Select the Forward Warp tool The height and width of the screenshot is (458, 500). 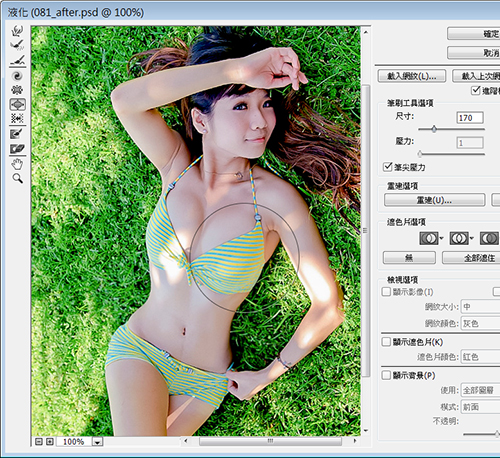(17, 31)
